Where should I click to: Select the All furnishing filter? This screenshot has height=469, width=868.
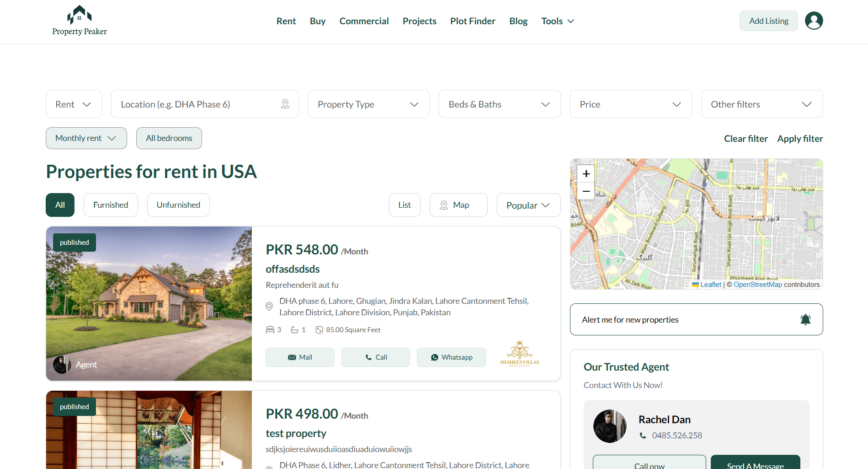(x=60, y=205)
